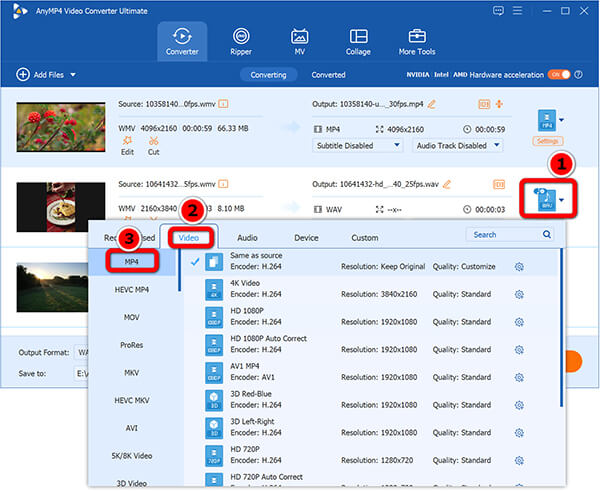Click the feedback chat icon in title bar
600x491 pixels.
pos(498,11)
